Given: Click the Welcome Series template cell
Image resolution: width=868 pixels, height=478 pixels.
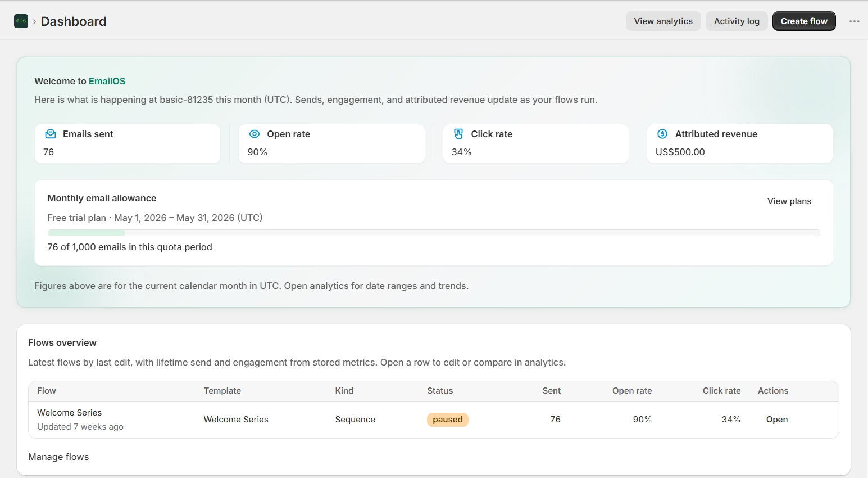Looking at the screenshot, I should (x=236, y=420).
